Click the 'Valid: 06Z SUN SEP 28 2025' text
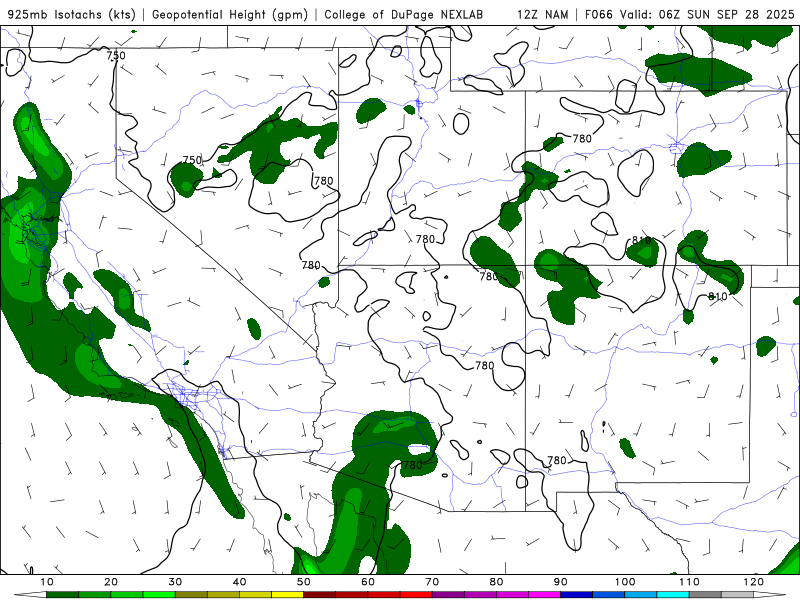 tap(707, 14)
